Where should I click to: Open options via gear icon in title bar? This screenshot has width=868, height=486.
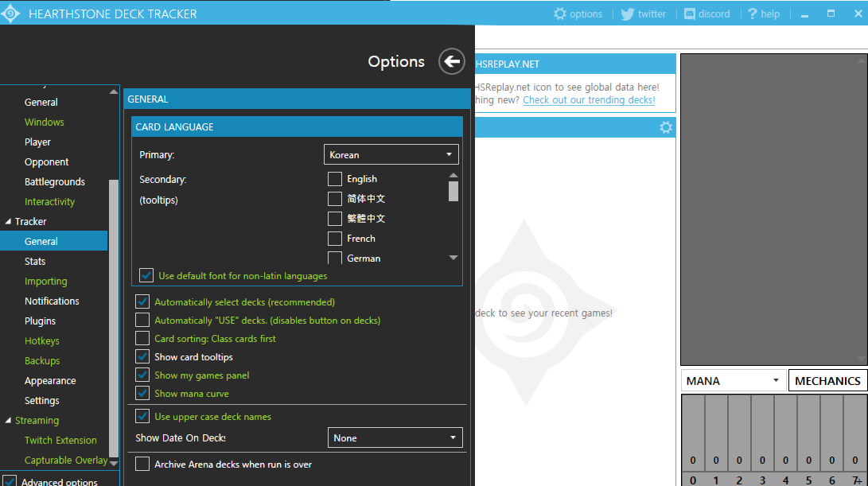(559, 14)
